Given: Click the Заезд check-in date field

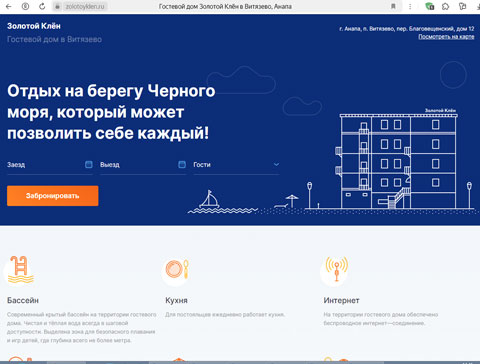Looking at the screenshot, I should pos(50,165).
